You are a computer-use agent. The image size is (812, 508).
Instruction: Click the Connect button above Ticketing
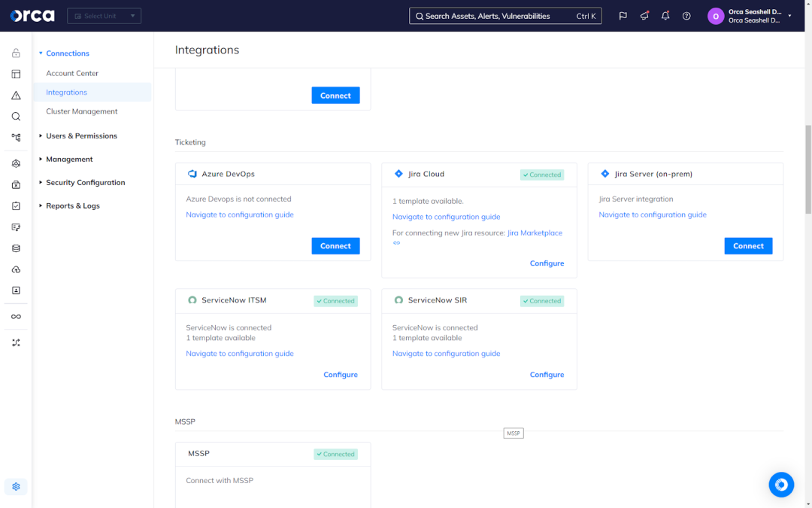335,96
